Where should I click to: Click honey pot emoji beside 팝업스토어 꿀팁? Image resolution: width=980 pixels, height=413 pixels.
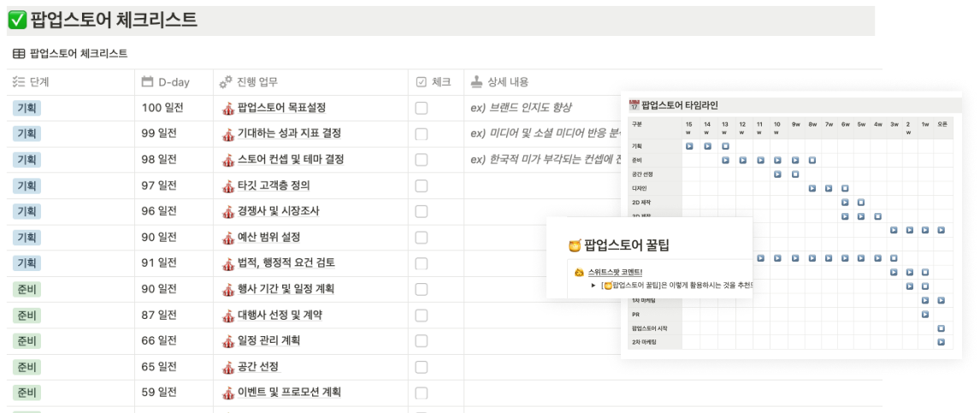[x=576, y=245]
